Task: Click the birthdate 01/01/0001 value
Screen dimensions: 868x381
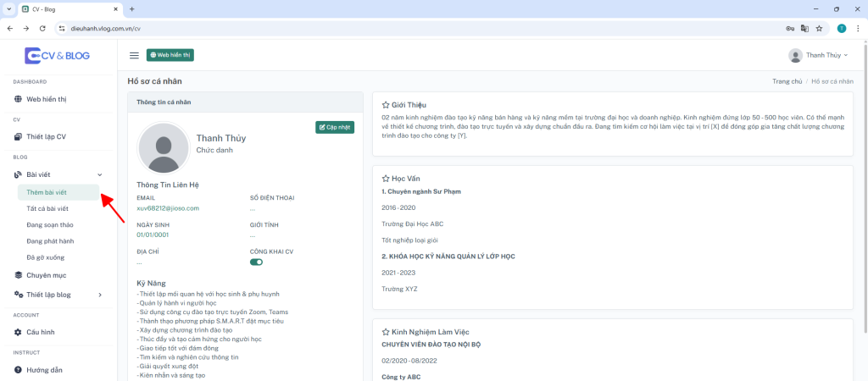Action: pos(153,235)
